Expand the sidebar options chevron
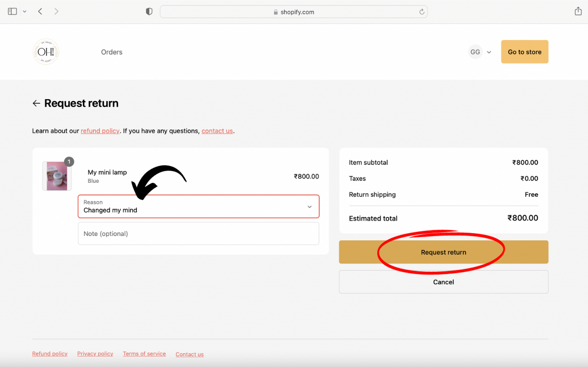588x367 pixels. pyautogui.click(x=24, y=11)
